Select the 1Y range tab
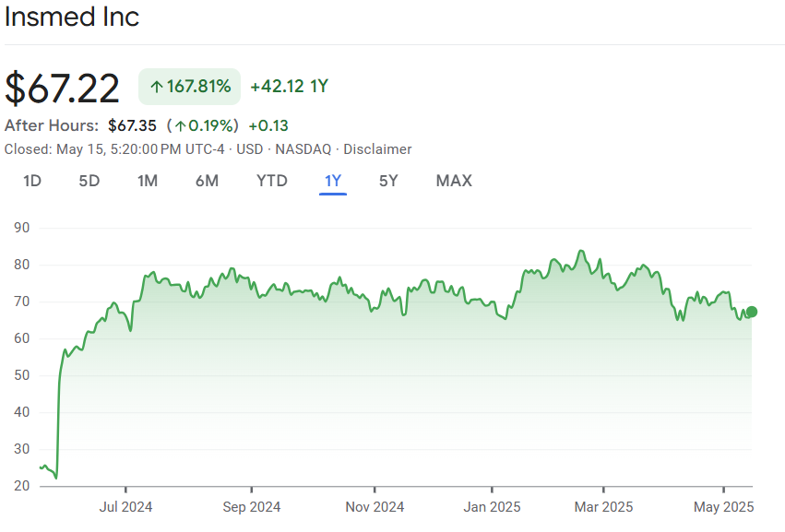The height and width of the screenshot is (532, 785). point(333,181)
